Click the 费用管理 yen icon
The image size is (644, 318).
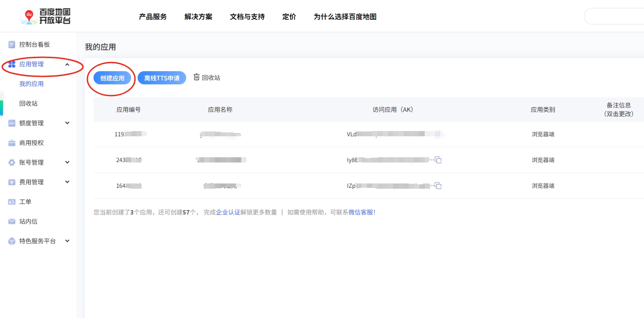click(x=12, y=182)
